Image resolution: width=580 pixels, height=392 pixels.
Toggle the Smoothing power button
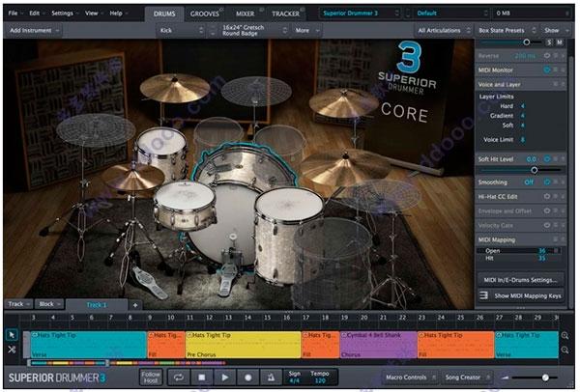coord(547,182)
